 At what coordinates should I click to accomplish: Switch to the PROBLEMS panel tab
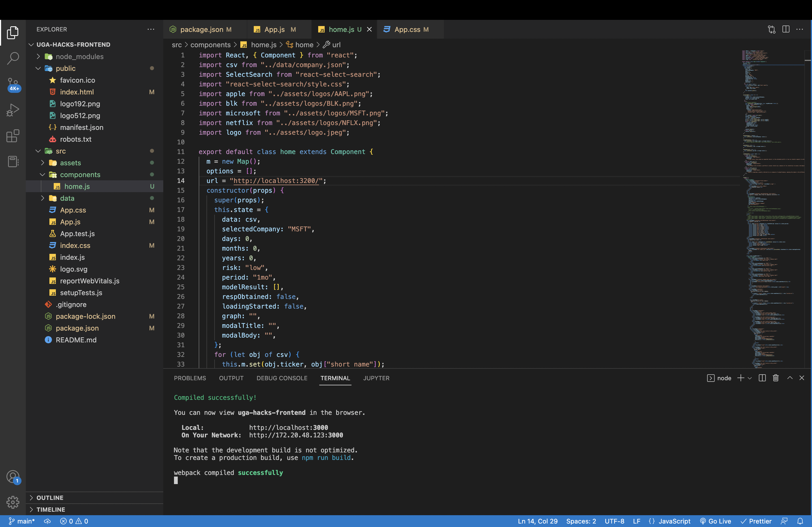click(190, 378)
